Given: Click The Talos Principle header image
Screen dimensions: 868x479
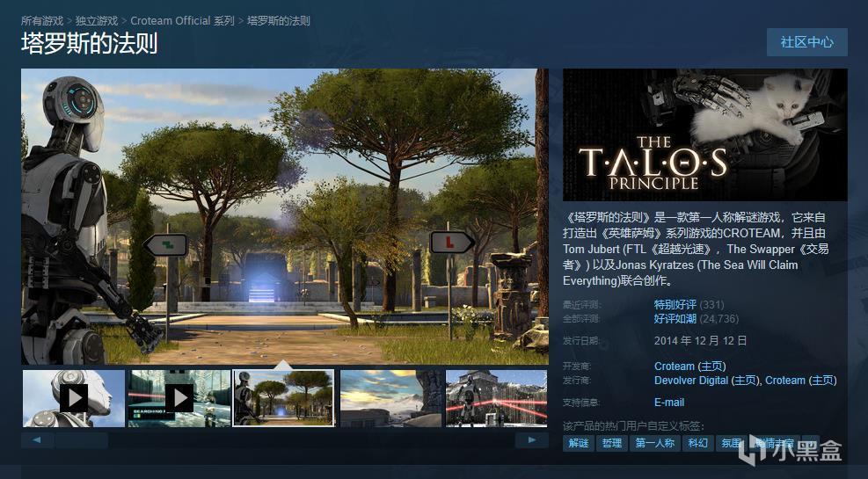Looking at the screenshot, I should click(704, 134).
